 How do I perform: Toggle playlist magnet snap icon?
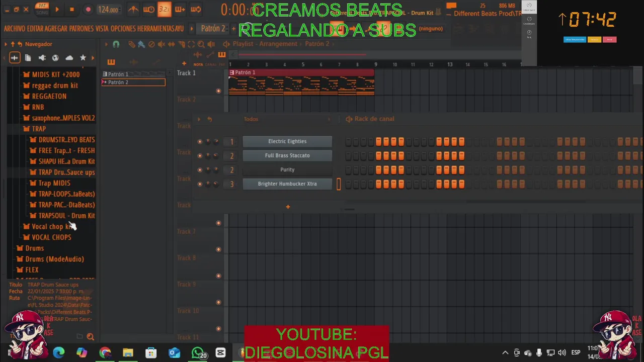coord(116,44)
